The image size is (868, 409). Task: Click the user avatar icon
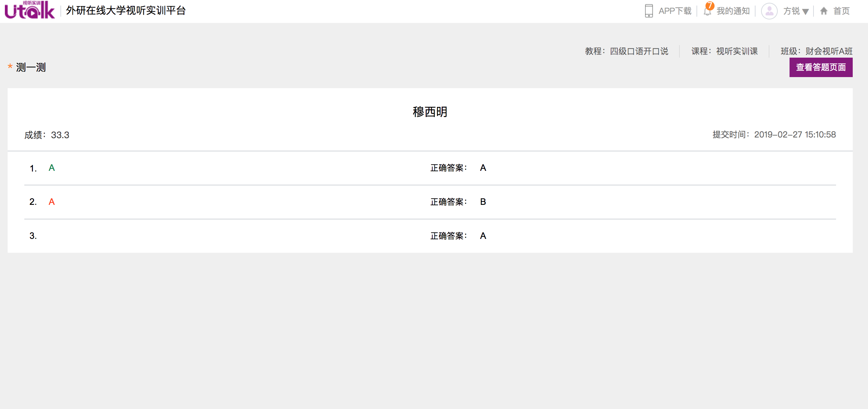769,11
